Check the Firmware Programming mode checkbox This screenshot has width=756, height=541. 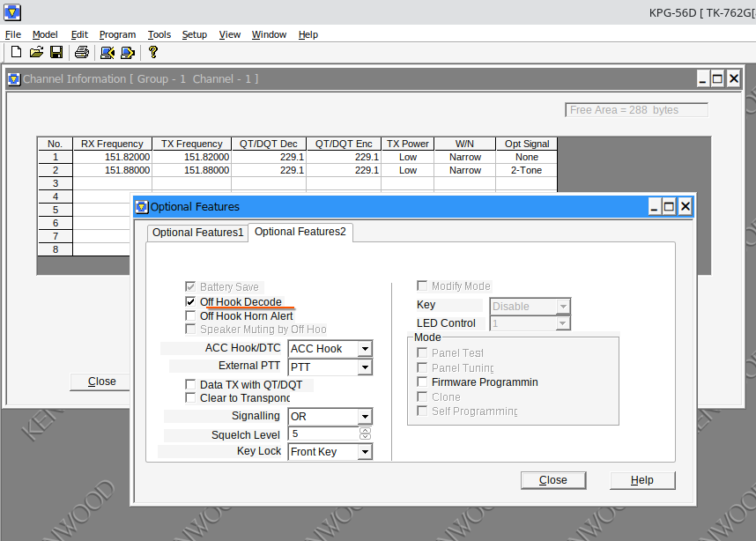pos(422,382)
